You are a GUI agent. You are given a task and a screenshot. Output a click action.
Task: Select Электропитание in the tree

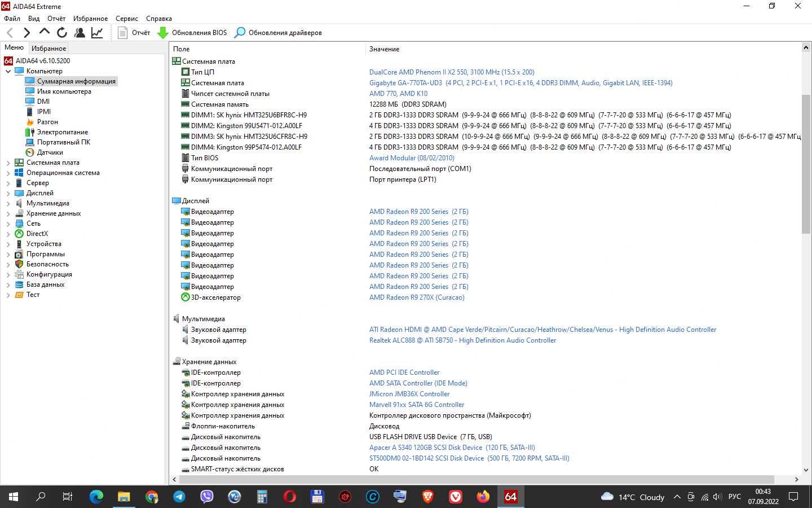tap(63, 132)
